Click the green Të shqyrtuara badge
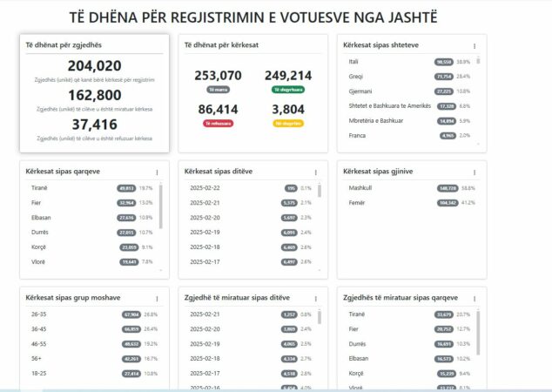 (287, 90)
